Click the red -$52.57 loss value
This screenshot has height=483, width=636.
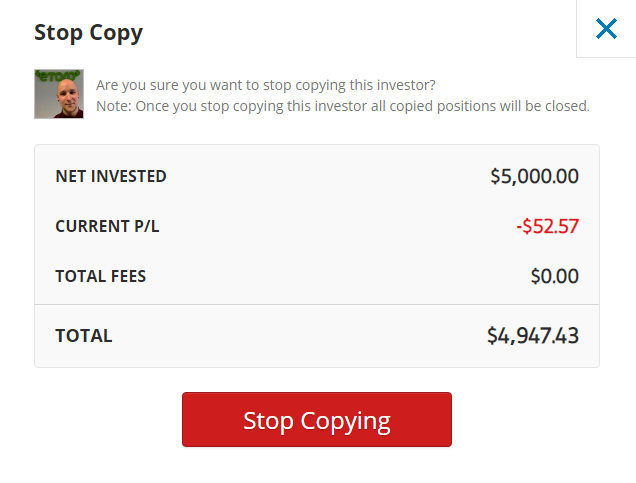tap(547, 226)
